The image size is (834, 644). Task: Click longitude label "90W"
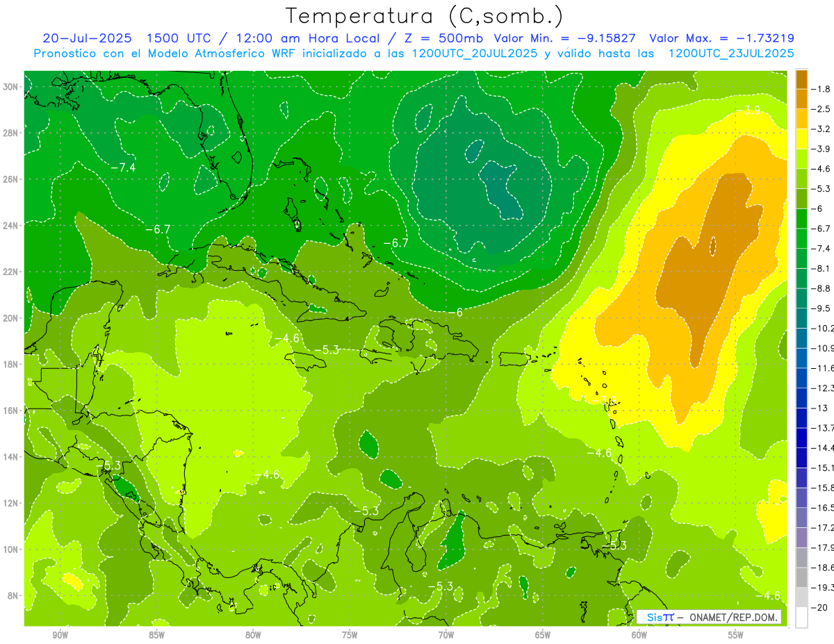coord(60,635)
